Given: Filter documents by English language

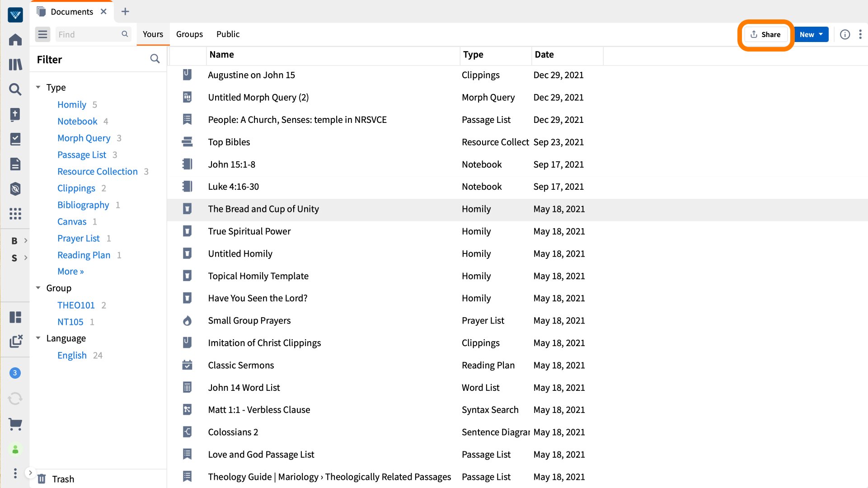Looking at the screenshot, I should 72,355.
